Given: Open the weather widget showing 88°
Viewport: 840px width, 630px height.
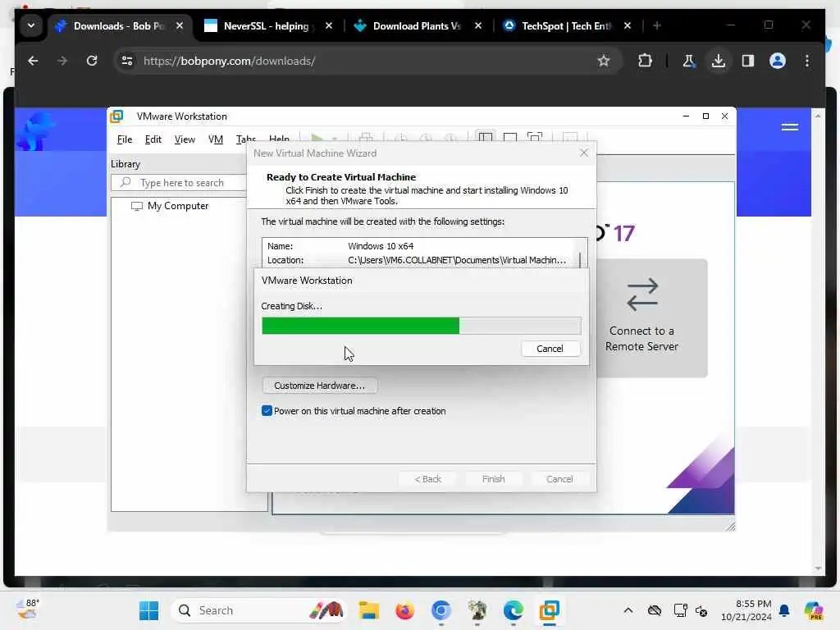Looking at the screenshot, I should pyautogui.click(x=27, y=609).
